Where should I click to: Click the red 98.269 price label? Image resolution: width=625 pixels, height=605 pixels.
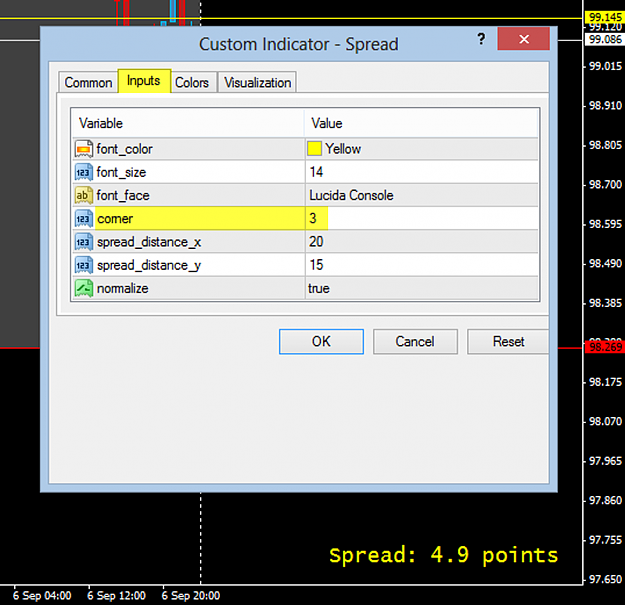(x=605, y=347)
